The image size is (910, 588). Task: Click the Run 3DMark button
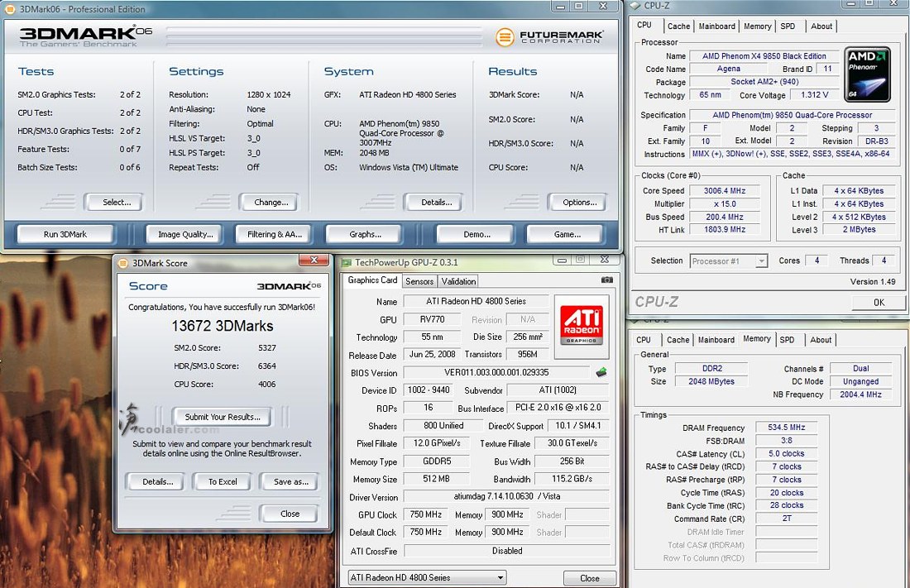(x=65, y=235)
